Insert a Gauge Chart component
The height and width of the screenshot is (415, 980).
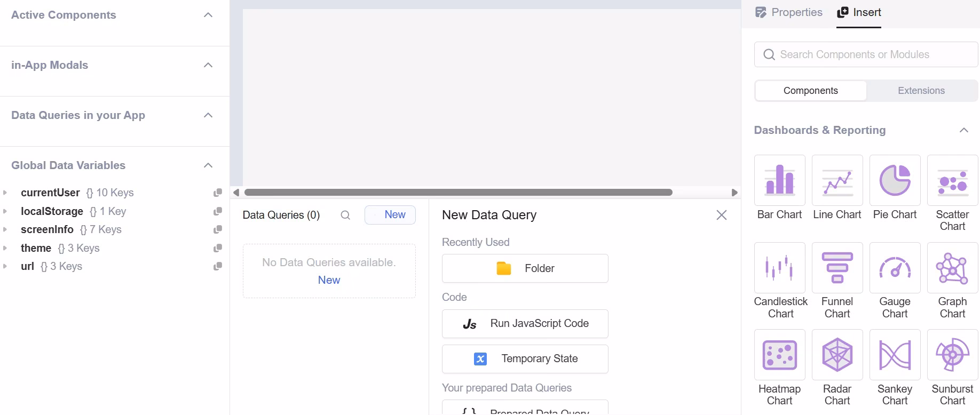[x=895, y=268]
